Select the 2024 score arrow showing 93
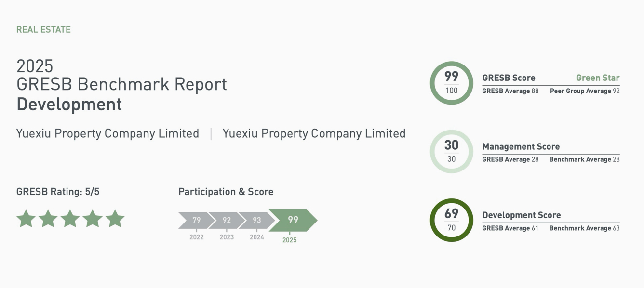 pyautogui.click(x=256, y=220)
